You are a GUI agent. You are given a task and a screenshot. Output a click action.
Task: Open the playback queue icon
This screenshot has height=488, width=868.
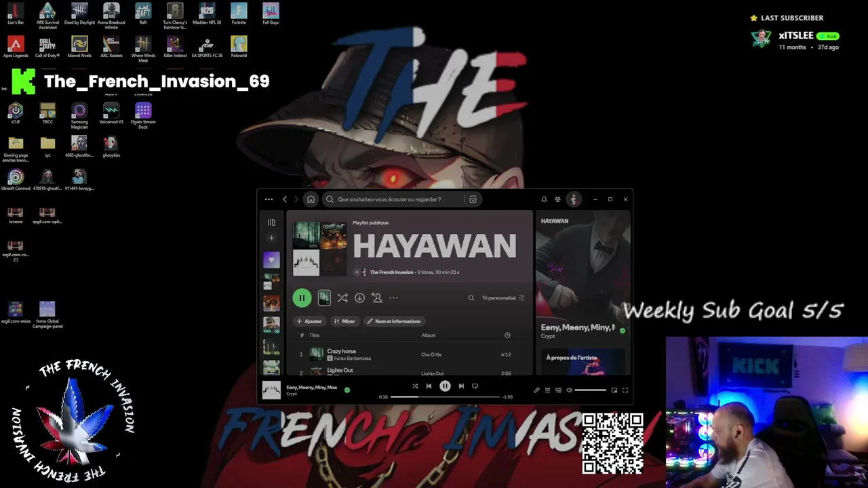click(547, 390)
